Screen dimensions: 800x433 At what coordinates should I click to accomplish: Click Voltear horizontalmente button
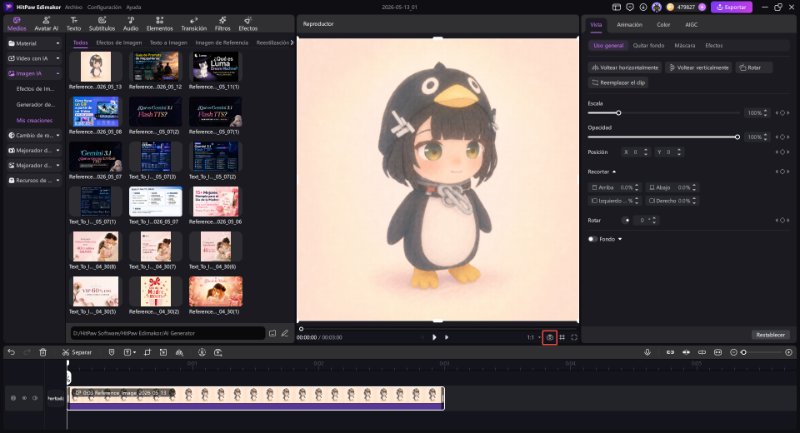tap(625, 67)
